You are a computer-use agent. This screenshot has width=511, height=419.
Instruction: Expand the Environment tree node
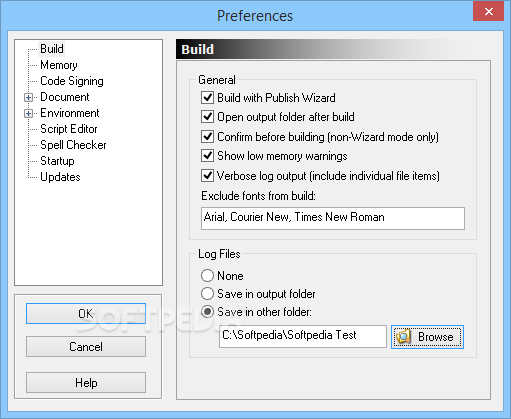(x=28, y=113)
